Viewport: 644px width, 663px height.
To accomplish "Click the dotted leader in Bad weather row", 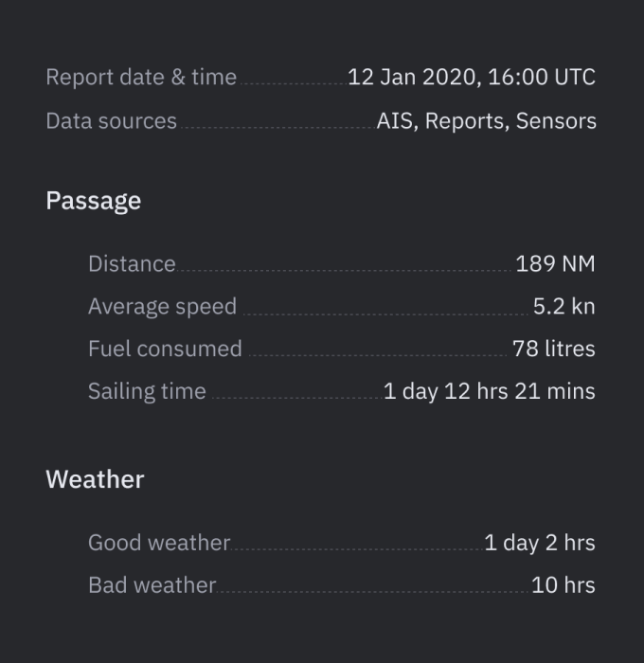I will (x=373, y=592).
